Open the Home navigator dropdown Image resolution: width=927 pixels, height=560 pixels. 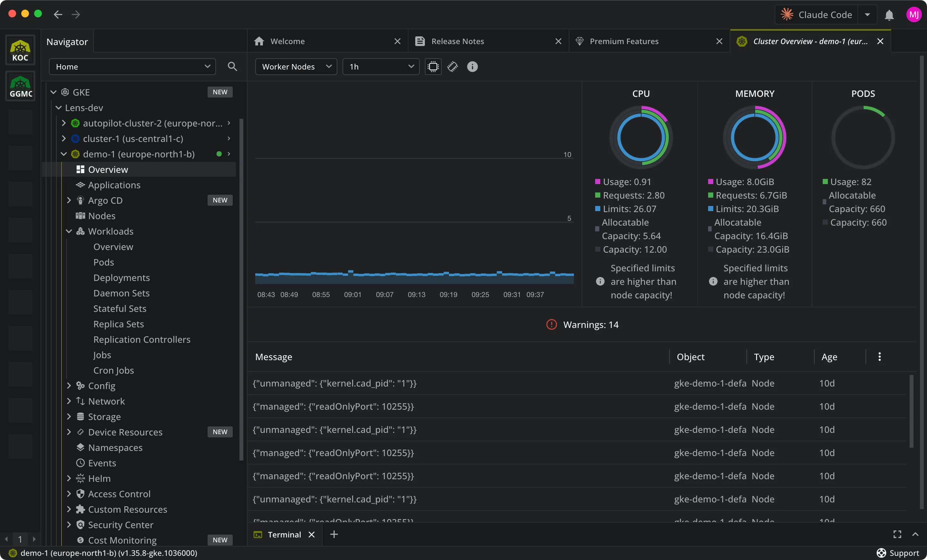pos(132,67)
